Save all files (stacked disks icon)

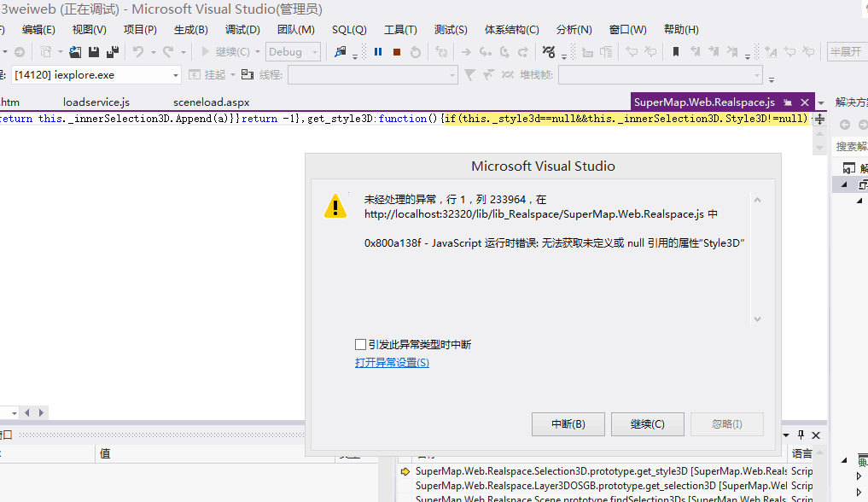pyautogui.click(x=113, y=51)
